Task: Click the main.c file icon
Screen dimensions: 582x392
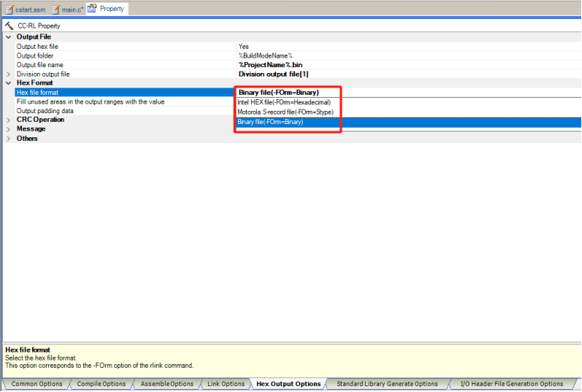Action: tap(55, 10)
